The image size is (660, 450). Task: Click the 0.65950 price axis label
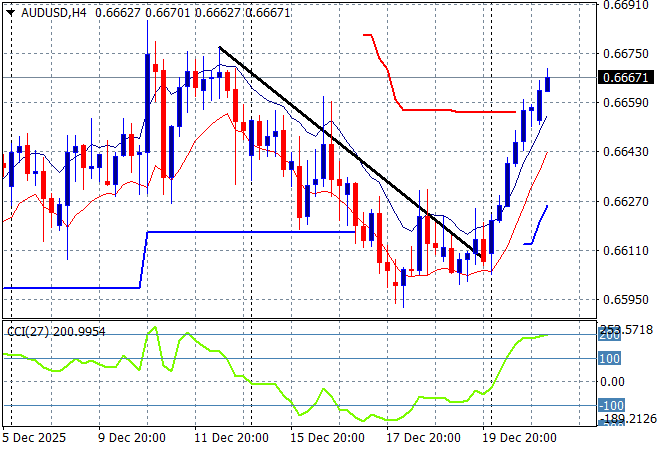point(625,300)
